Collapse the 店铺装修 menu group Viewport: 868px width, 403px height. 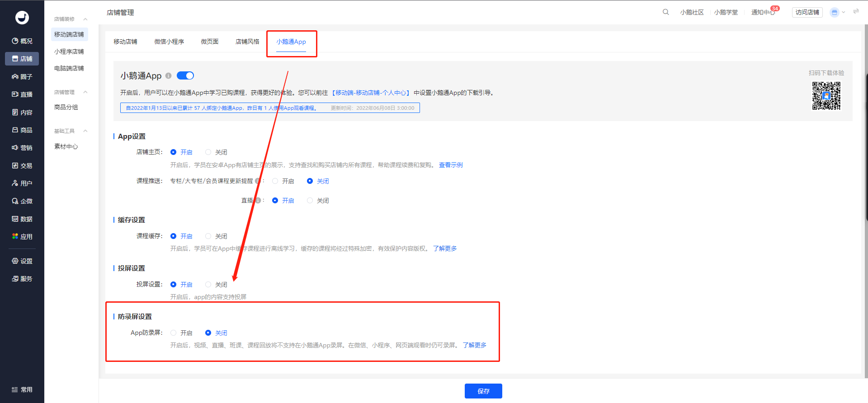point(85,19)
